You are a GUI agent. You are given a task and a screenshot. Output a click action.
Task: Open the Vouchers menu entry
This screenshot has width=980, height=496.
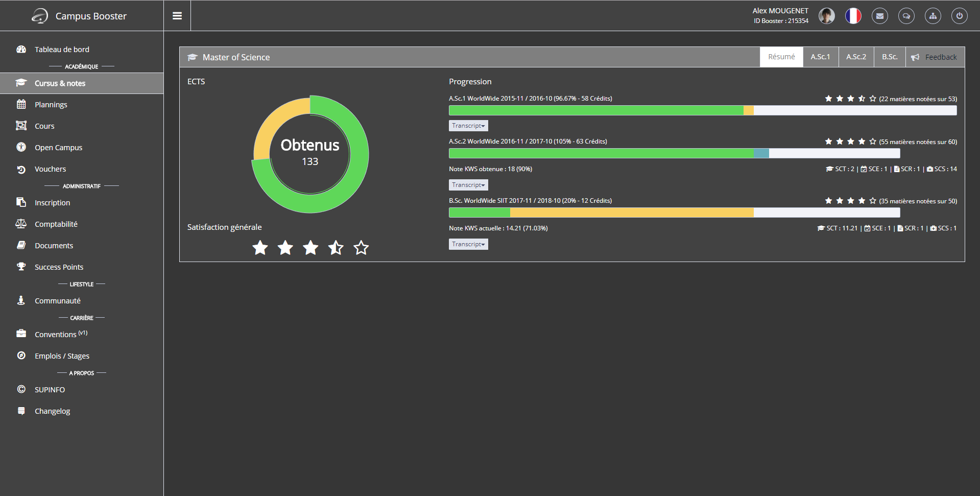(50, 169)
